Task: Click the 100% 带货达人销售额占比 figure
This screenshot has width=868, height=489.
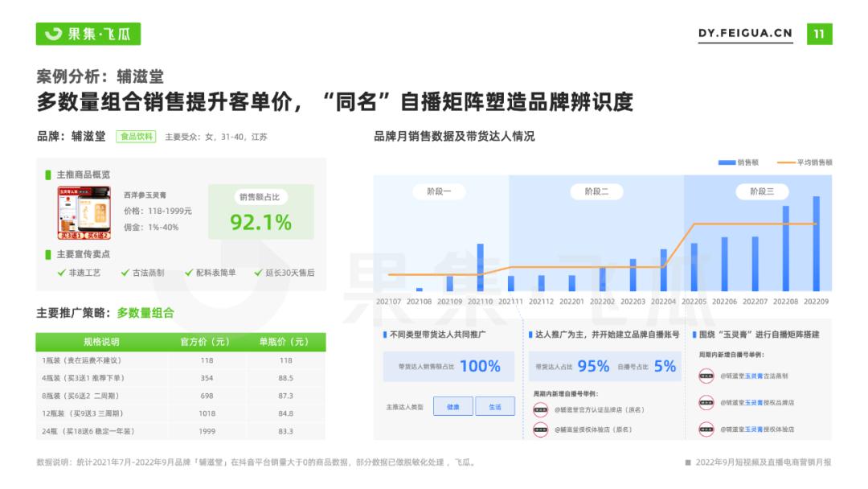Action: click(x=480, y=366)
